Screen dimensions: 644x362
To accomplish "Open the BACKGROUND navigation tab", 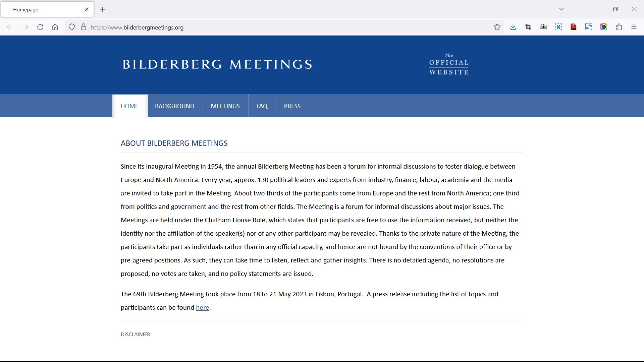I will (174, 106).
